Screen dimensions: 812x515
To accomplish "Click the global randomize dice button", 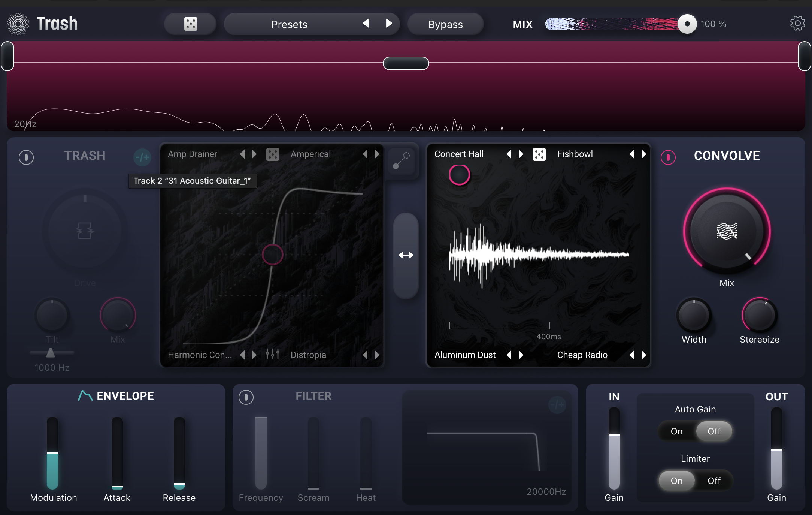I will [x=190, y=24].
